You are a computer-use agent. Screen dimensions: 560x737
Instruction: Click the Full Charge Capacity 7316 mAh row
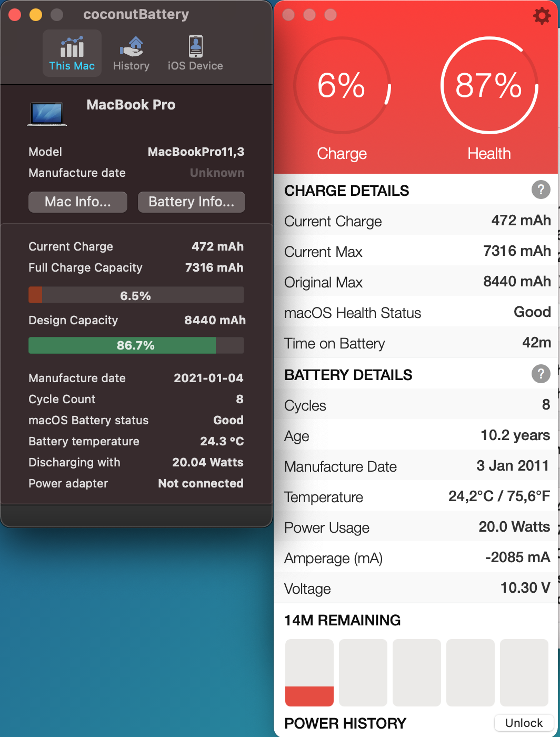tap(136, 268)
